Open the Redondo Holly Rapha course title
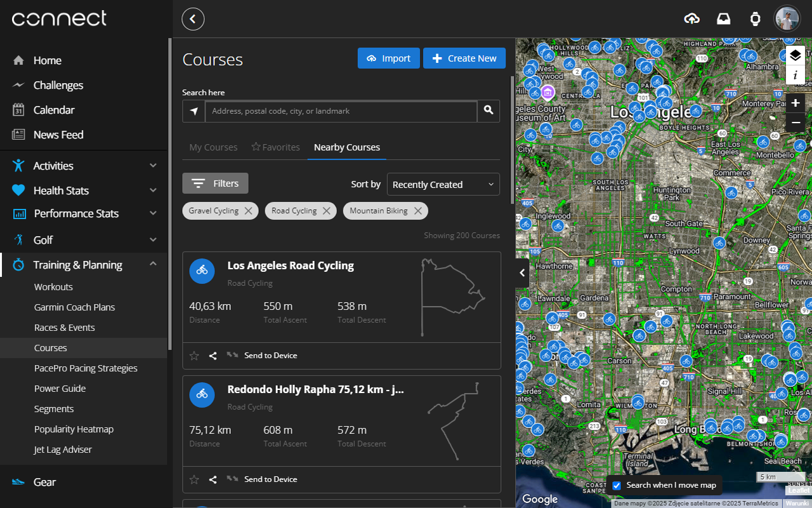This screenshot has height=508, width=812. pos(315,389)
